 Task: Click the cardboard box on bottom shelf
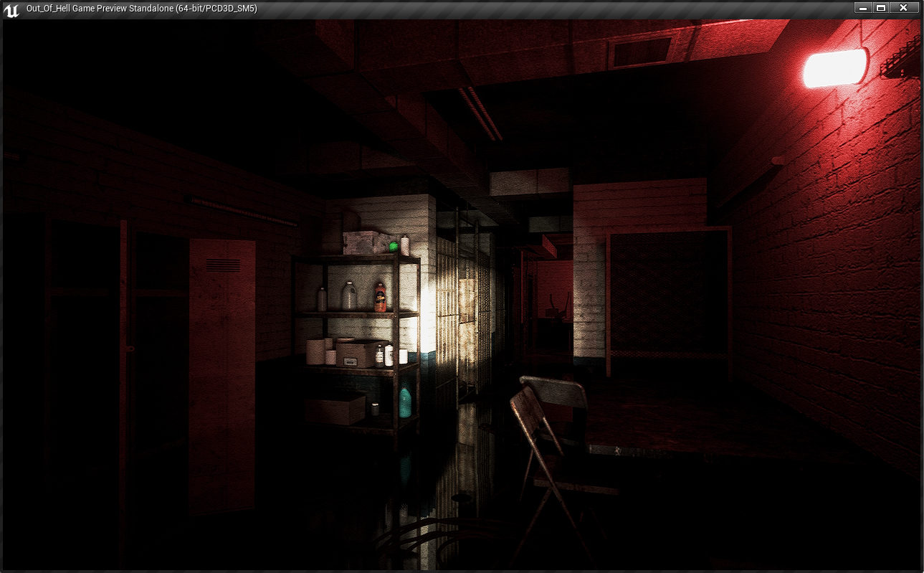[x=335, y=409]
